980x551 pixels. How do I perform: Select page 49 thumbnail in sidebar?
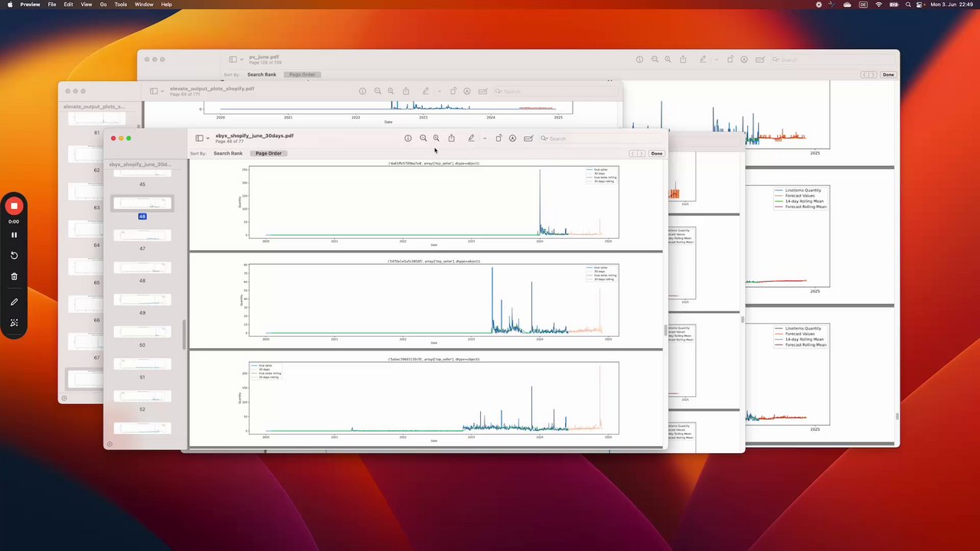point(142,300)
